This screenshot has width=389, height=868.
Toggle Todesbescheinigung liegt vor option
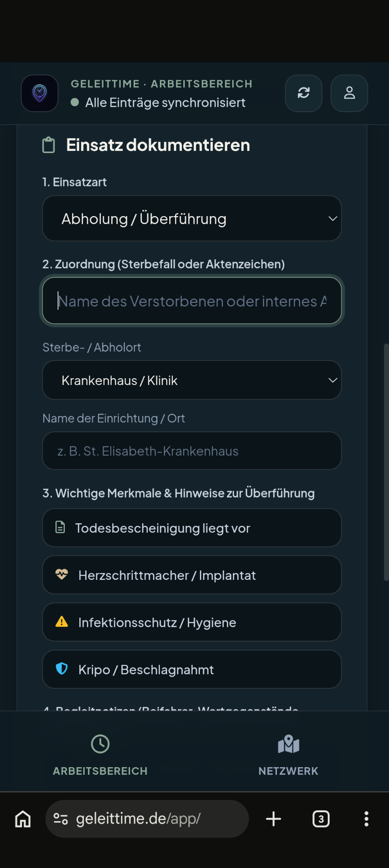pos(192,528)
